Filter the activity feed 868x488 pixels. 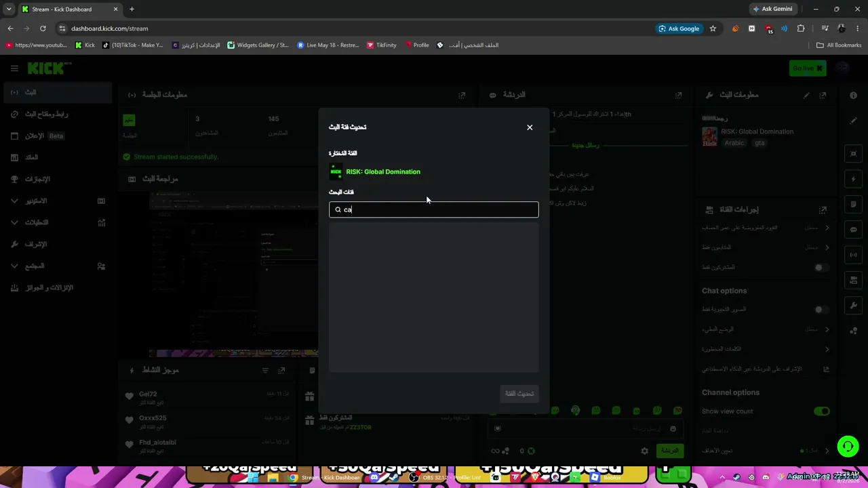click(265, 371)
